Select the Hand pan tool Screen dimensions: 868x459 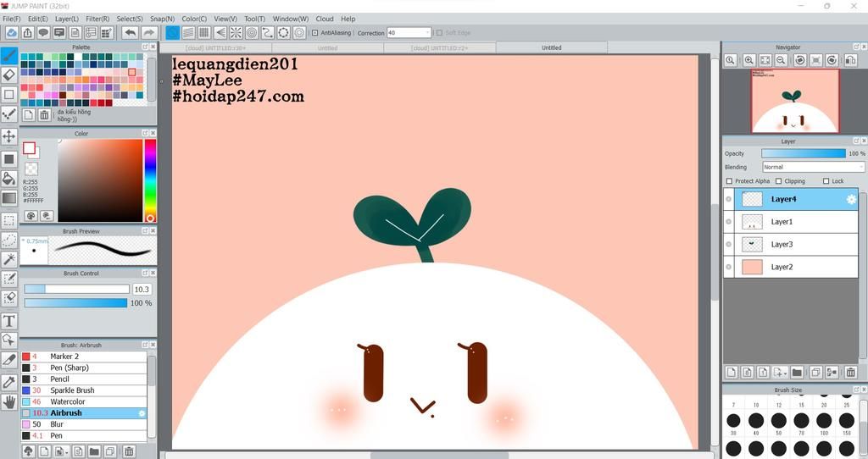8,401
